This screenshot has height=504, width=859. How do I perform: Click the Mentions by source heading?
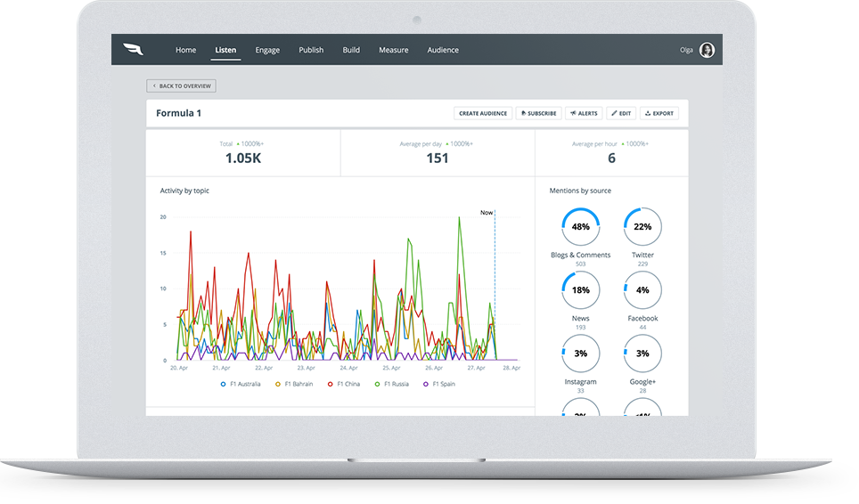[580, 191]
